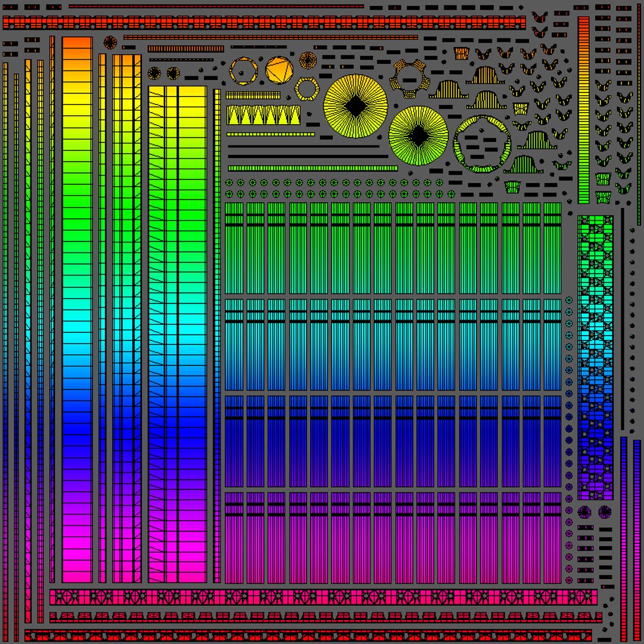The image size is (644, 644).
Task: Click the orange hollow ring island
Action: (243, 71)
